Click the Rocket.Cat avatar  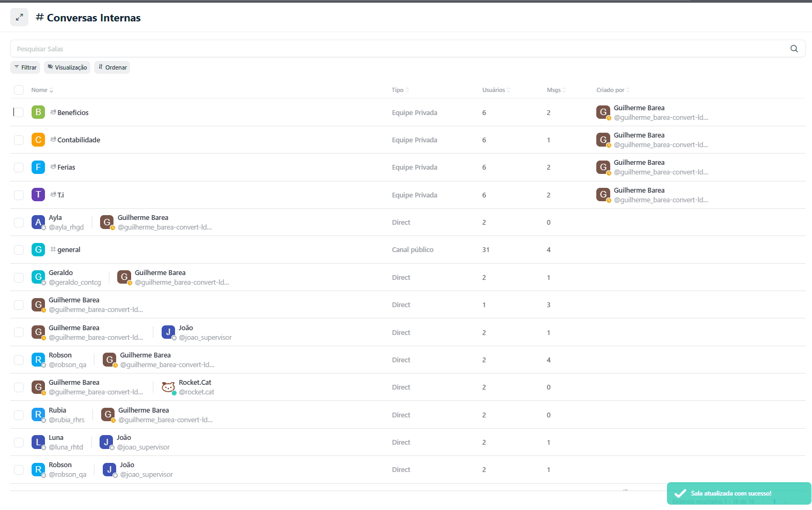coord(168,387)
